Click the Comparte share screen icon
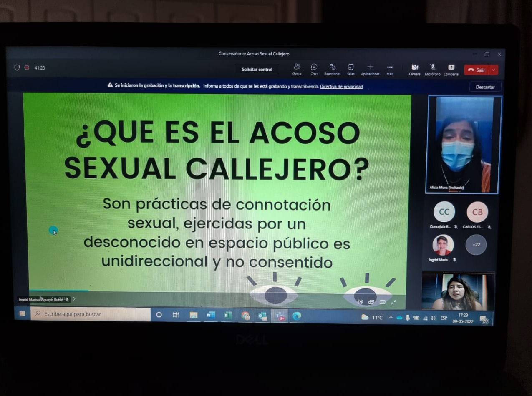Viewport: 532px width, 396px height. click(x=451, y=68)
